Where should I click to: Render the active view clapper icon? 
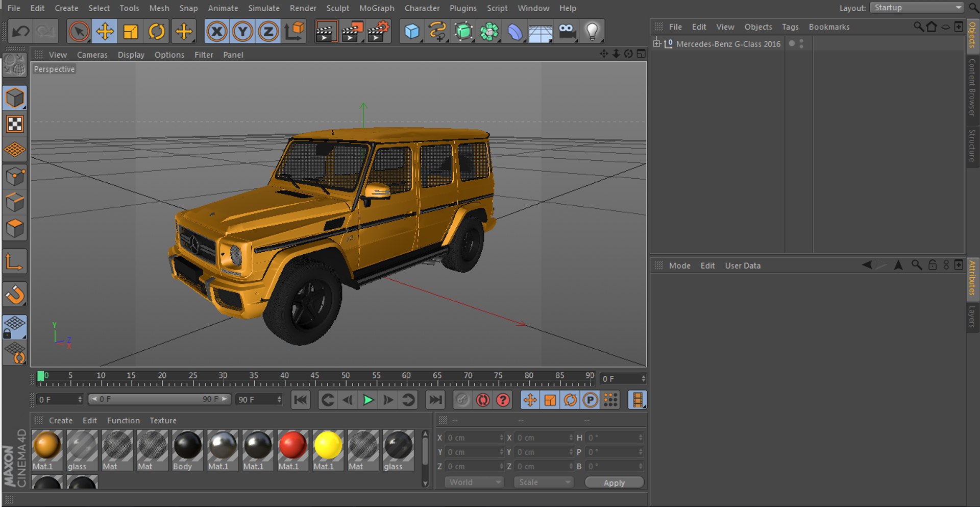326,32
